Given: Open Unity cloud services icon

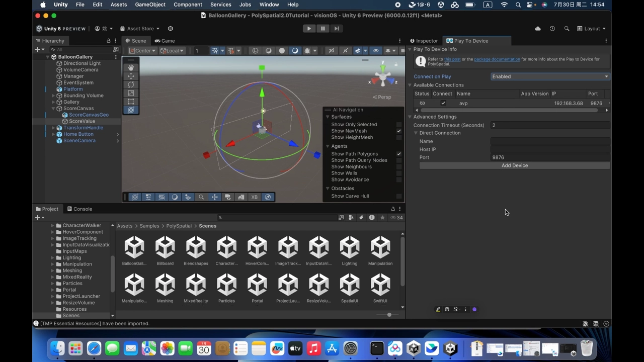Looking at the screenshot, I should [538, 29].
